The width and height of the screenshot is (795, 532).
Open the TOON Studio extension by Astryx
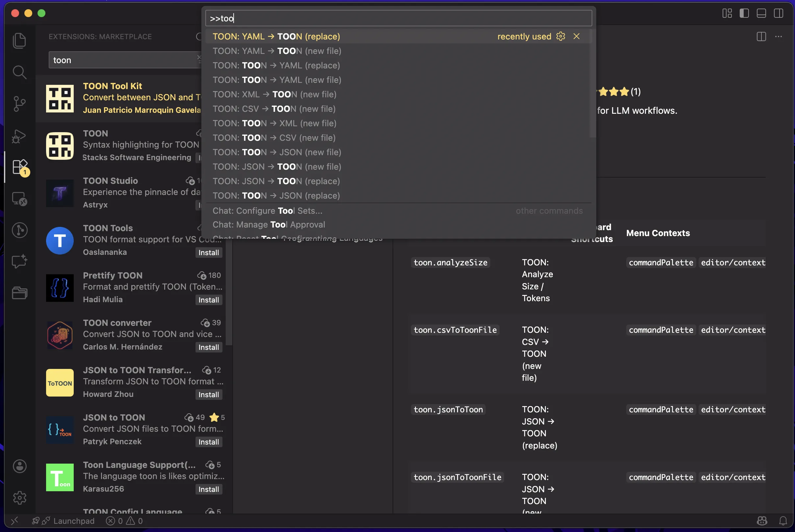tap(119, 193)
